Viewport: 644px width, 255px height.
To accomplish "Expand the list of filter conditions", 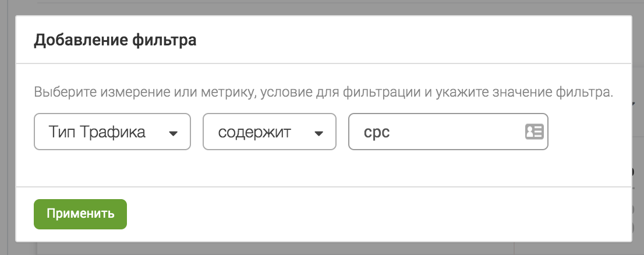I will point(270,132).
